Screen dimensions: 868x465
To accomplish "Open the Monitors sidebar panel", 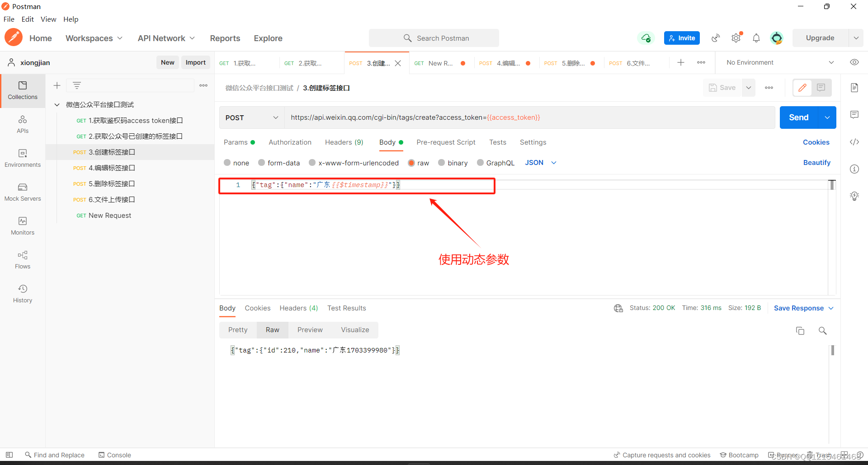I will coord(23,226).
